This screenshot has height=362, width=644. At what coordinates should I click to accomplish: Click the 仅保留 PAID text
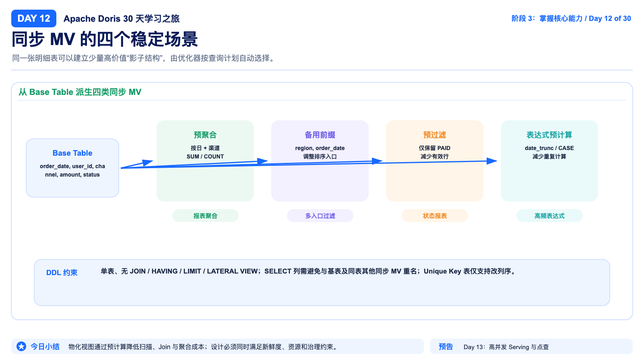coord(435,148)
